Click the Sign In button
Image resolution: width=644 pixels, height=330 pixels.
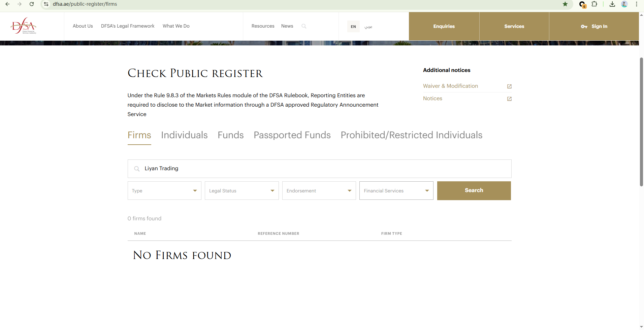pyautogui.click(x=594, y=26)
